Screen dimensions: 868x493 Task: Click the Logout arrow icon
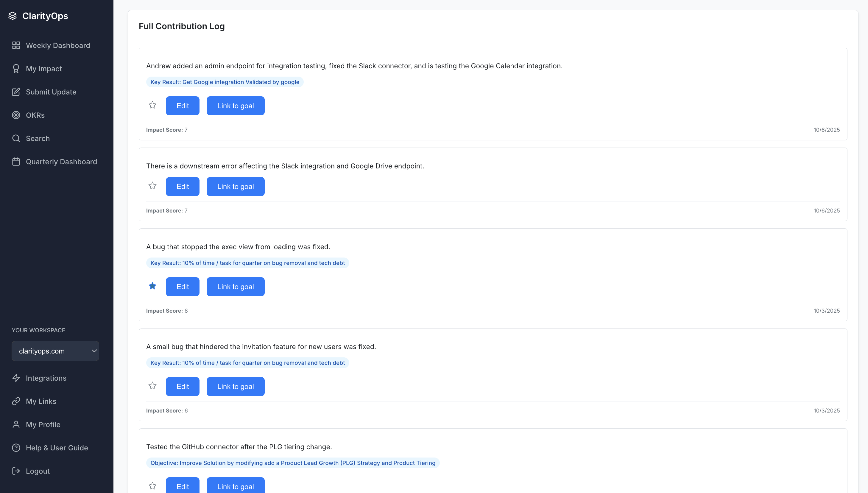[x=16, y=471]
